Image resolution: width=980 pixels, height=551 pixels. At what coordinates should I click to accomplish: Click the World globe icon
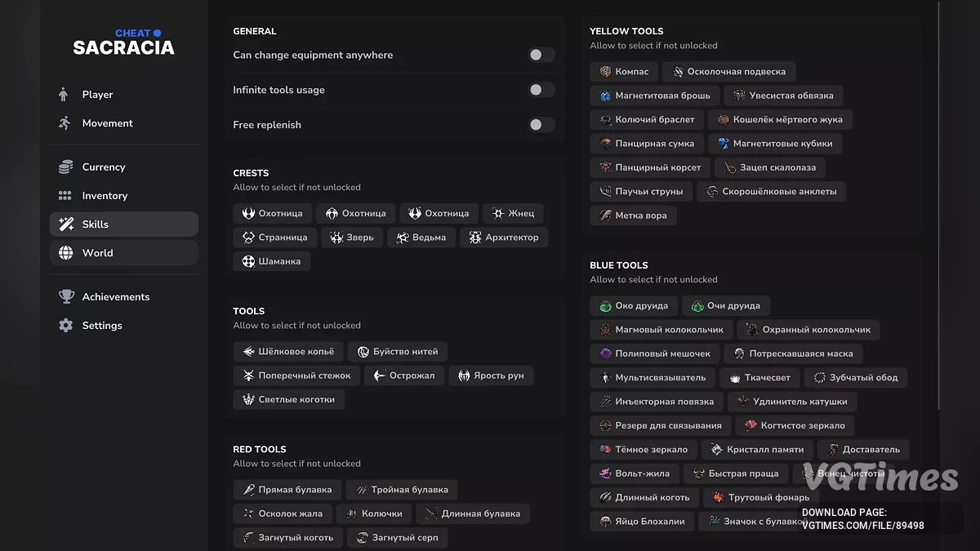point(65,253)
